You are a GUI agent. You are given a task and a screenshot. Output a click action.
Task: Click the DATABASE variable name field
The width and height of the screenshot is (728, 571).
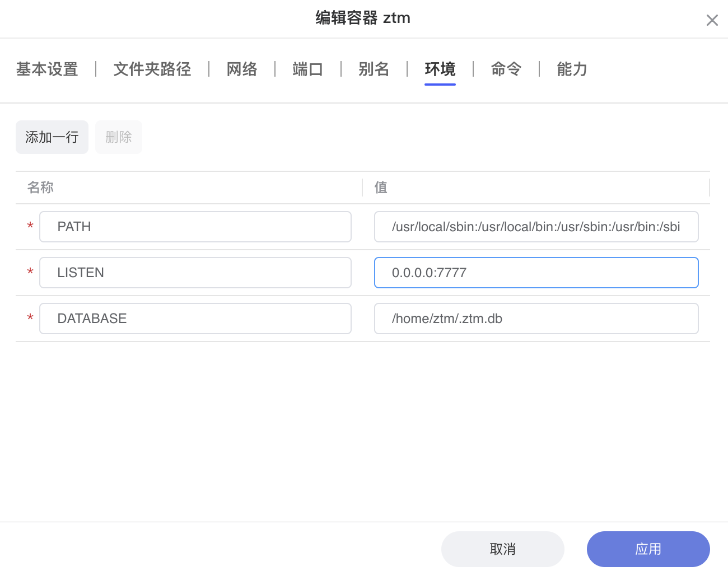tap(195, 319)
